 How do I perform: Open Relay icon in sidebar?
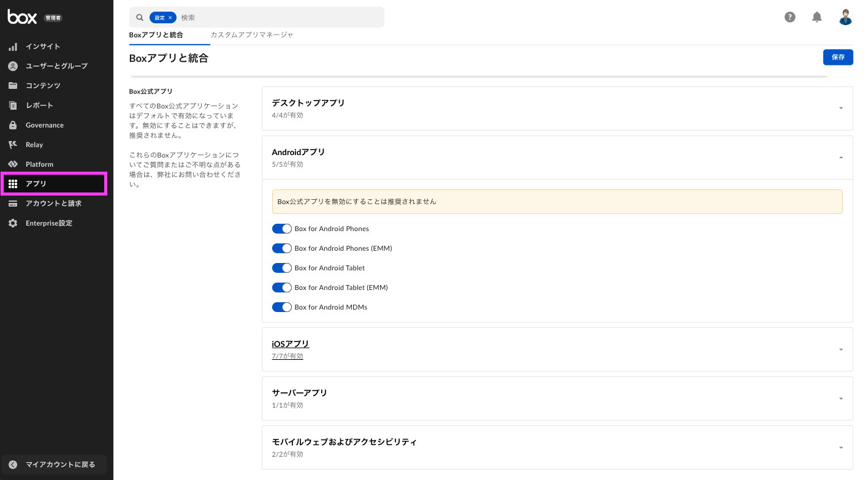(x=13, y=145)
